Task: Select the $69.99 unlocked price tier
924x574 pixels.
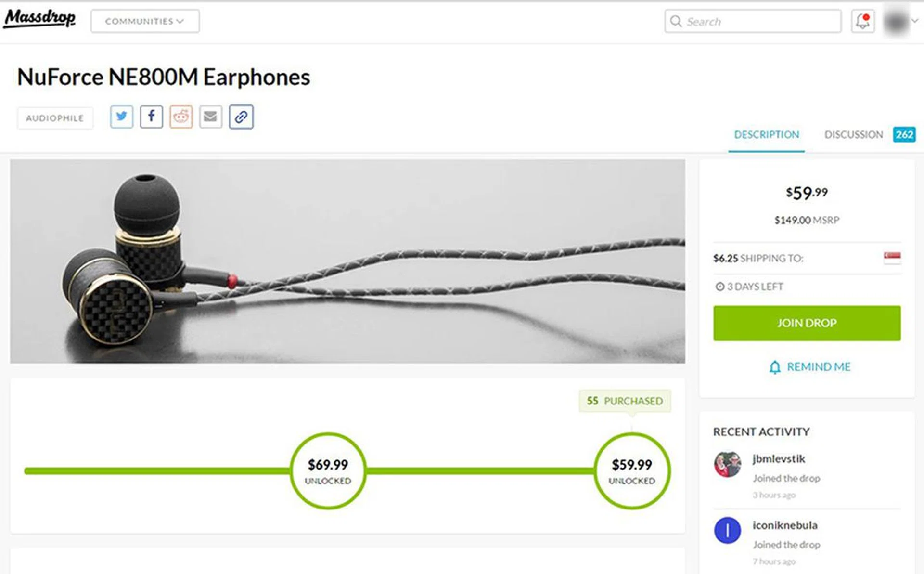Action: [x=328, y=470]
